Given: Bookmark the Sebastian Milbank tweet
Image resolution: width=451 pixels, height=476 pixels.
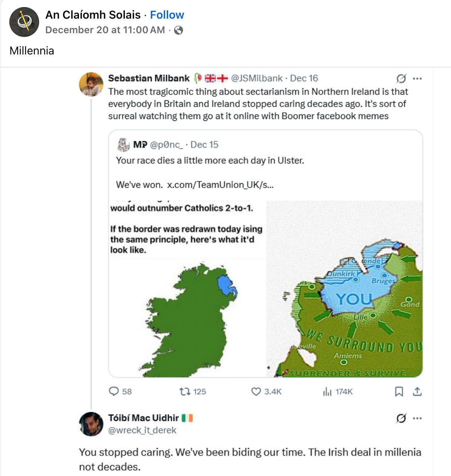Looking at the screenshot, I should pyautogui.click(x=399, y=391).
